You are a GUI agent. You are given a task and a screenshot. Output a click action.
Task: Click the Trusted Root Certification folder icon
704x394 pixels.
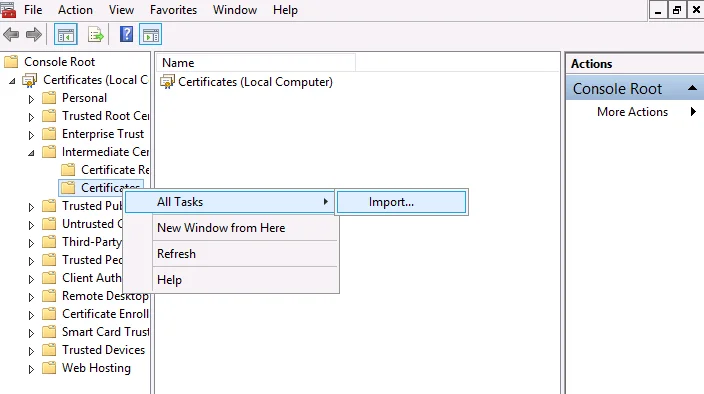(x=49, y=116)
